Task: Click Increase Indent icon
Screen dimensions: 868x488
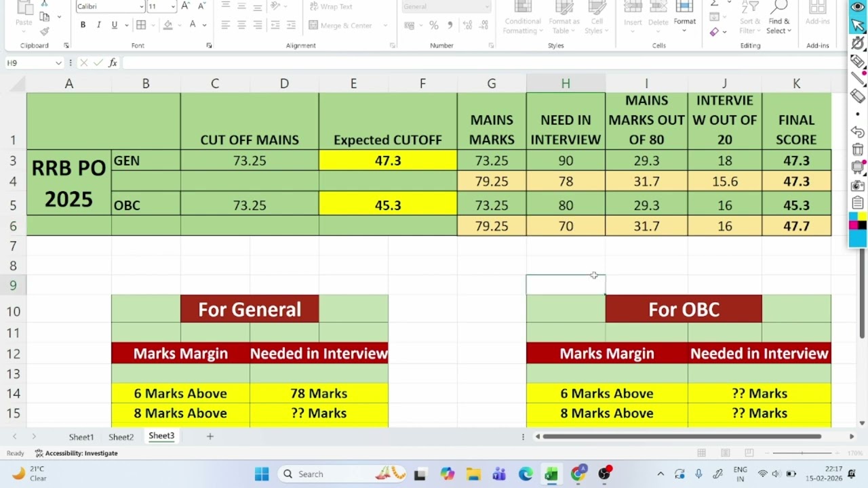Action: pos(292,25)
